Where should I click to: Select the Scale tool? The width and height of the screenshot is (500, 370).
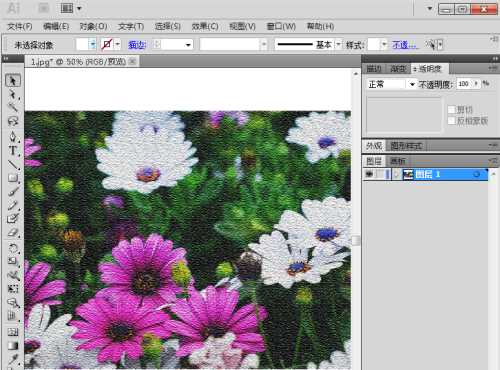pyautogui.click(x=13, y=261)
